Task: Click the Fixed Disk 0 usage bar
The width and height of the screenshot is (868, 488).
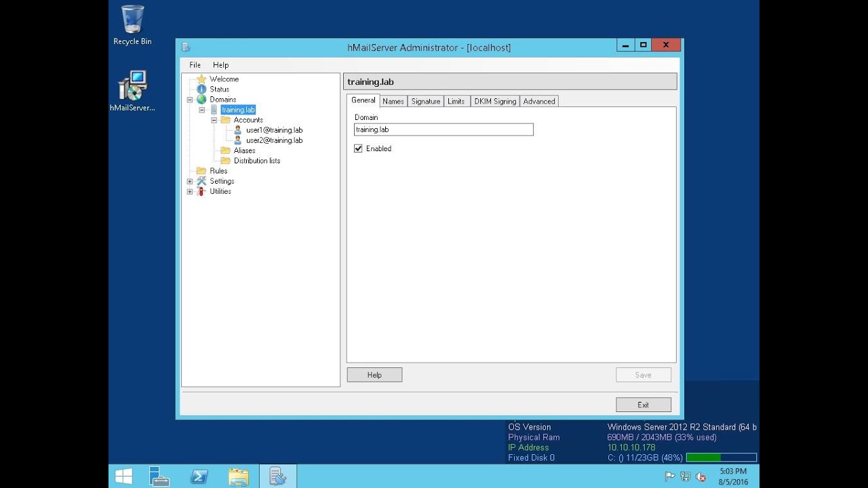Action: (x=721, y=457)
